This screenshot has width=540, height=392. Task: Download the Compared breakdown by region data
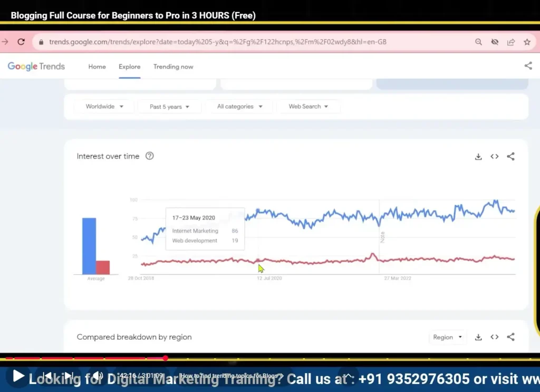[478, 337]
